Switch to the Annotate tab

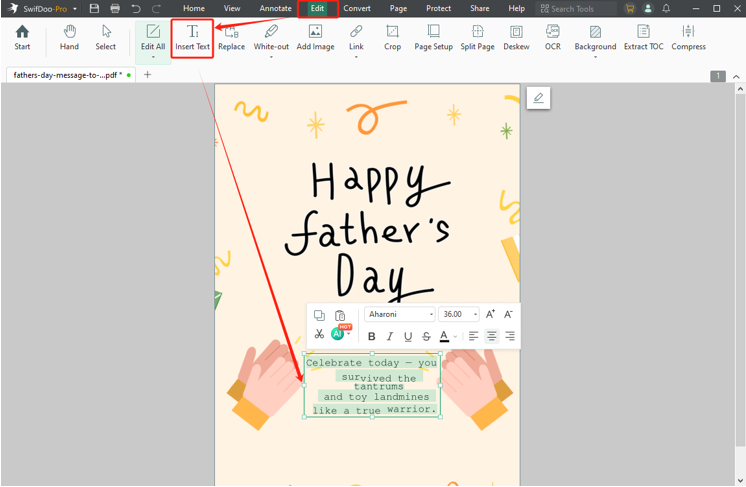(x=275, y=9)
